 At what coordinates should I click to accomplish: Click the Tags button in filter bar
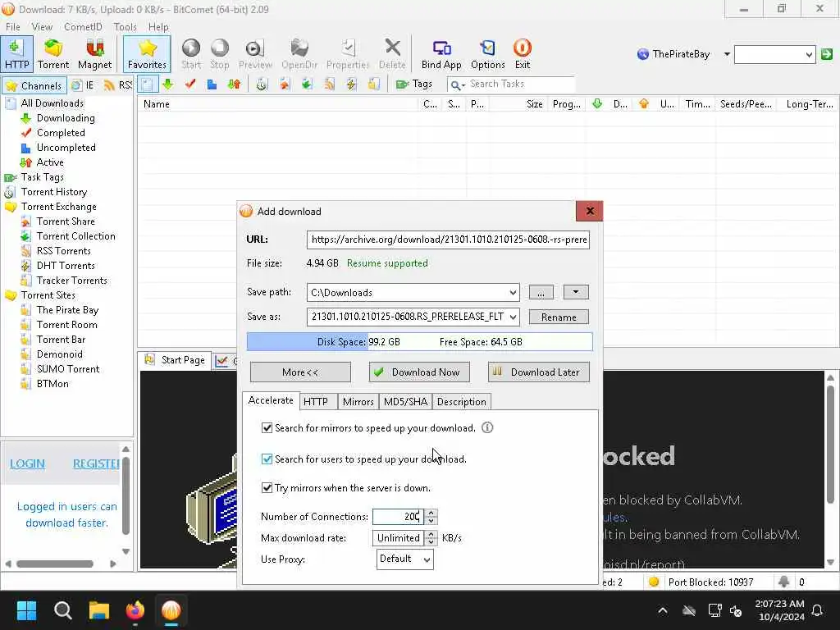[413, 84]
